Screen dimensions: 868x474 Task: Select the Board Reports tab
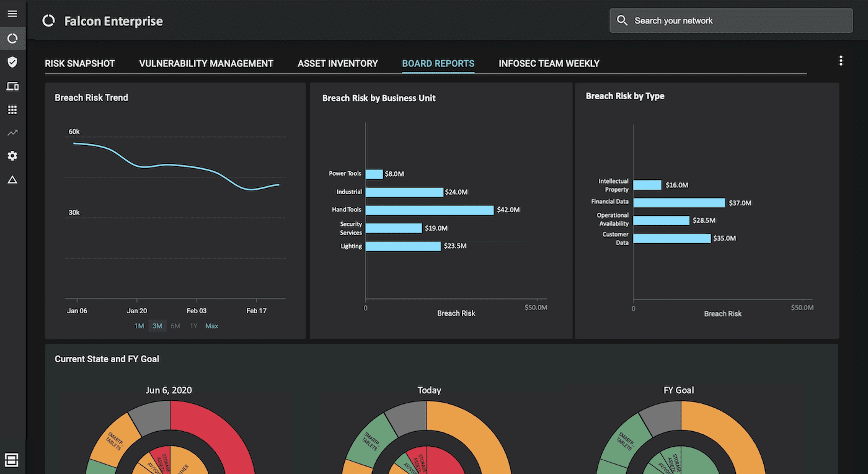438,63
